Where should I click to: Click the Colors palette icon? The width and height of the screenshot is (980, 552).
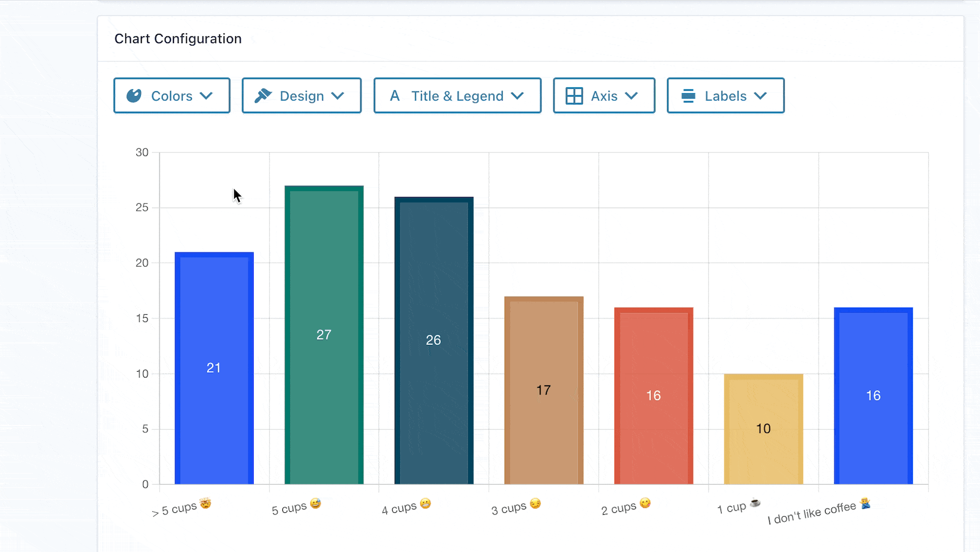tap(134, 96)
